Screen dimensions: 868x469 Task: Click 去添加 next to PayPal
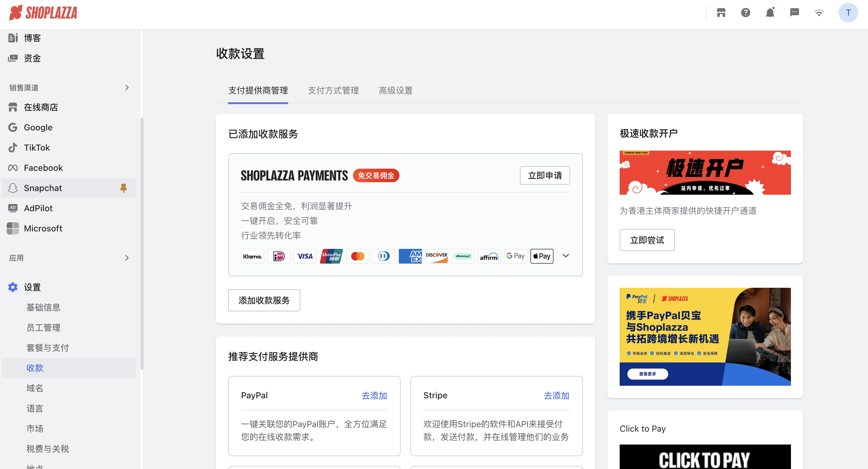click(374, 396)
